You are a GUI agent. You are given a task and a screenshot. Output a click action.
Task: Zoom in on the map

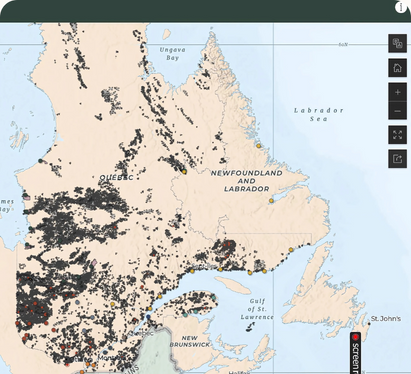click(397, 92)
